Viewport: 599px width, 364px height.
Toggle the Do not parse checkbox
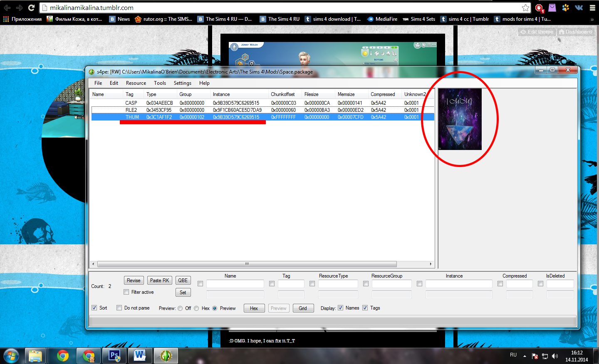(x=119, y=308)
